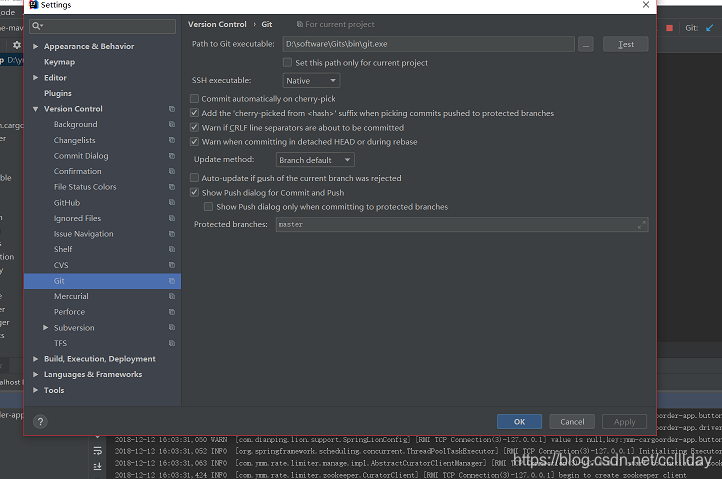This screenshot has width=722, height=479.
Task: Open the GitHub settings page
Action: (67, 203)
